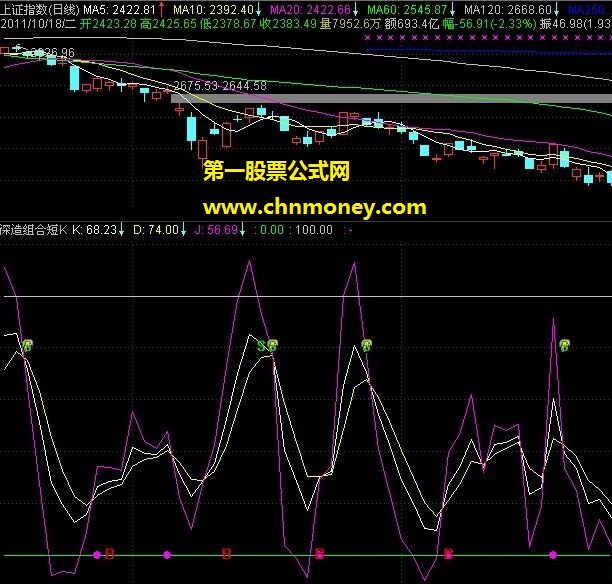Screen dimensions: 612x584
Task: Click the D: 74.00 indicator value
Action: tap(156, 230)
